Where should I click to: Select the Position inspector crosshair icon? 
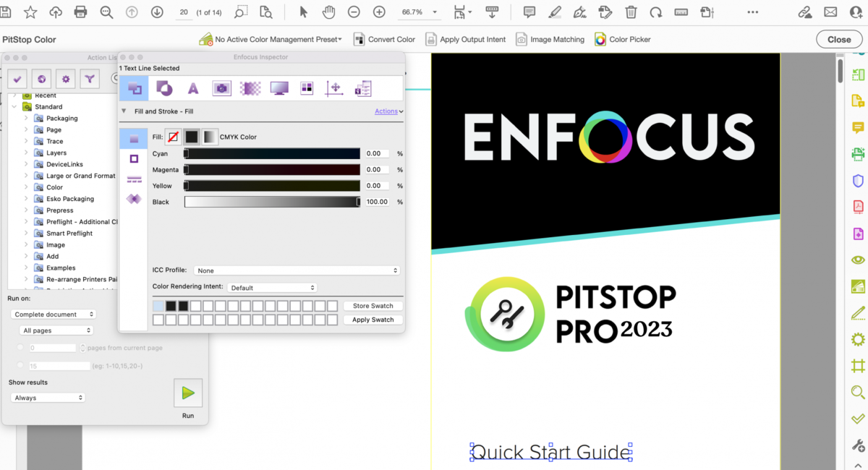335,88
